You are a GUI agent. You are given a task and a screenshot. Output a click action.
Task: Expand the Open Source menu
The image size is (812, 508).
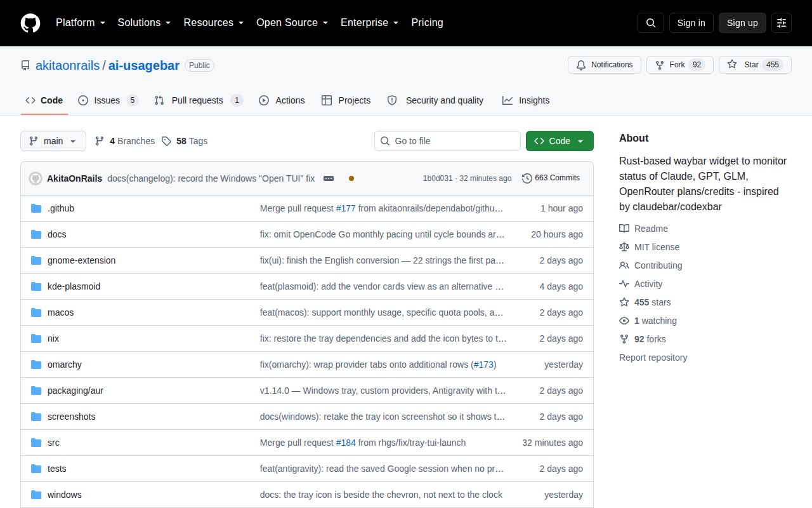292,23
